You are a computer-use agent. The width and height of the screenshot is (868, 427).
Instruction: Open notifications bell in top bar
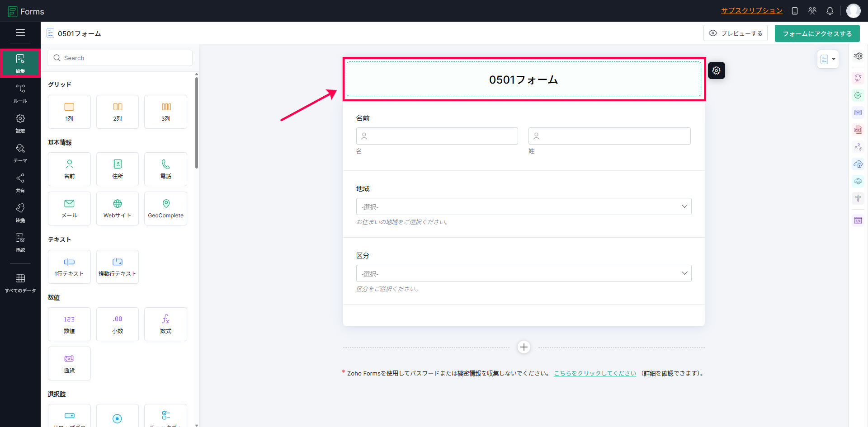coord(830,11)
